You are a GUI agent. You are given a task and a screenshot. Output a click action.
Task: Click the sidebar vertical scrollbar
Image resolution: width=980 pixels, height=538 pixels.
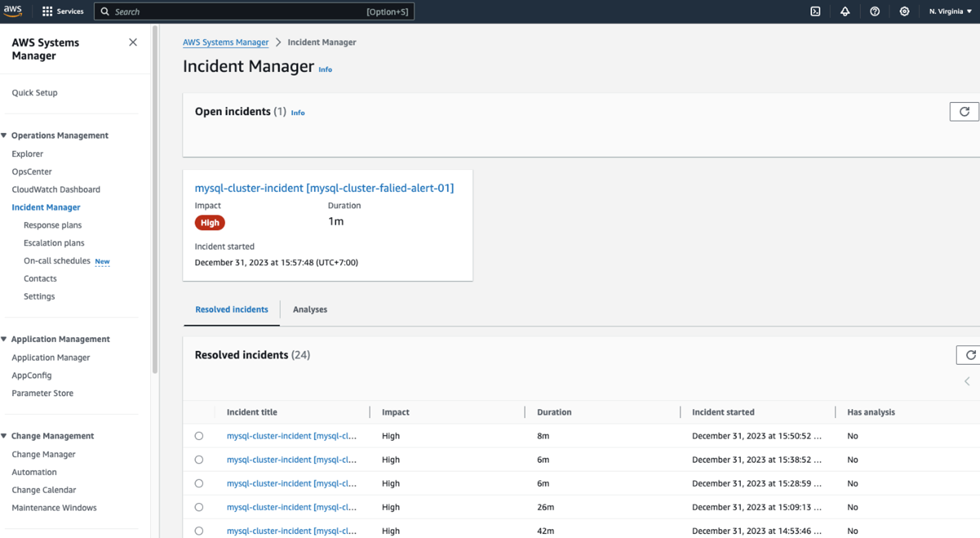pyautogui.click(x=156, y=199)
